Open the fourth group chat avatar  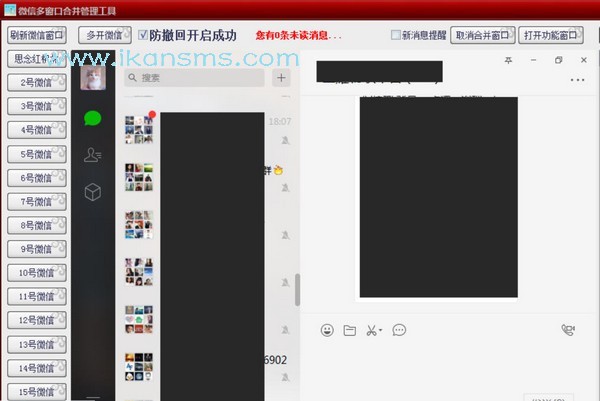[139, 272]
